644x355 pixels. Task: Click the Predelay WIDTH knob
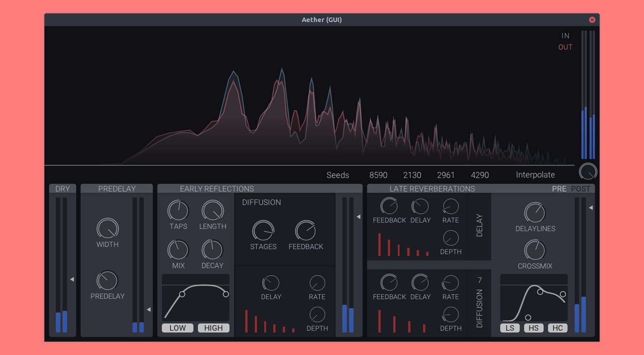(107, 229)
